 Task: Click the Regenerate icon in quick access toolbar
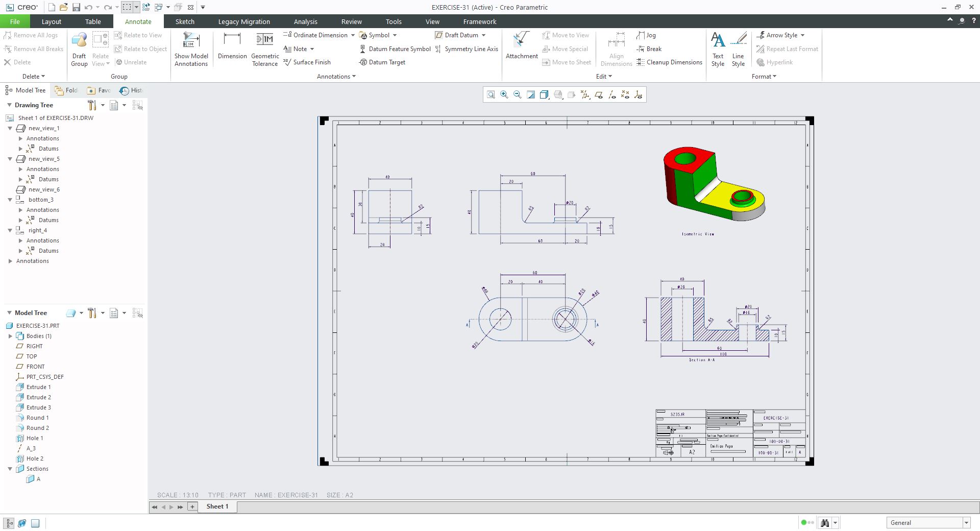pos(146,7)
